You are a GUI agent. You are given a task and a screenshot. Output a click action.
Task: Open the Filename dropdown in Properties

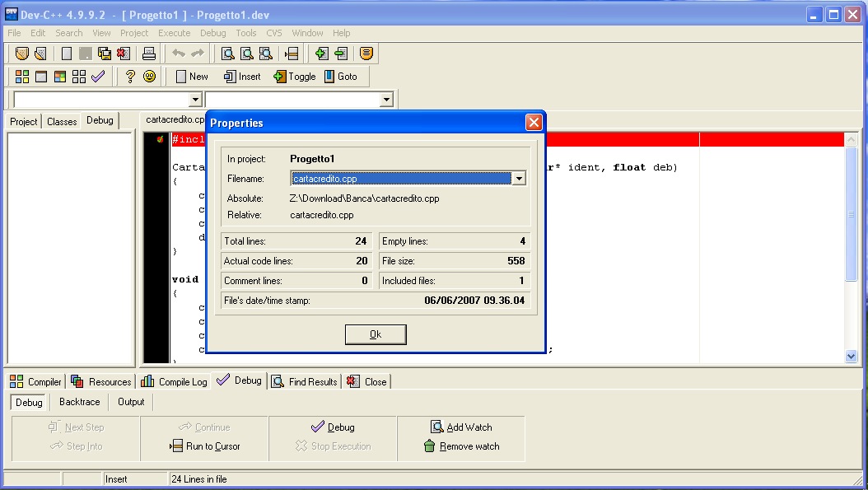click(x=519, y=179)
